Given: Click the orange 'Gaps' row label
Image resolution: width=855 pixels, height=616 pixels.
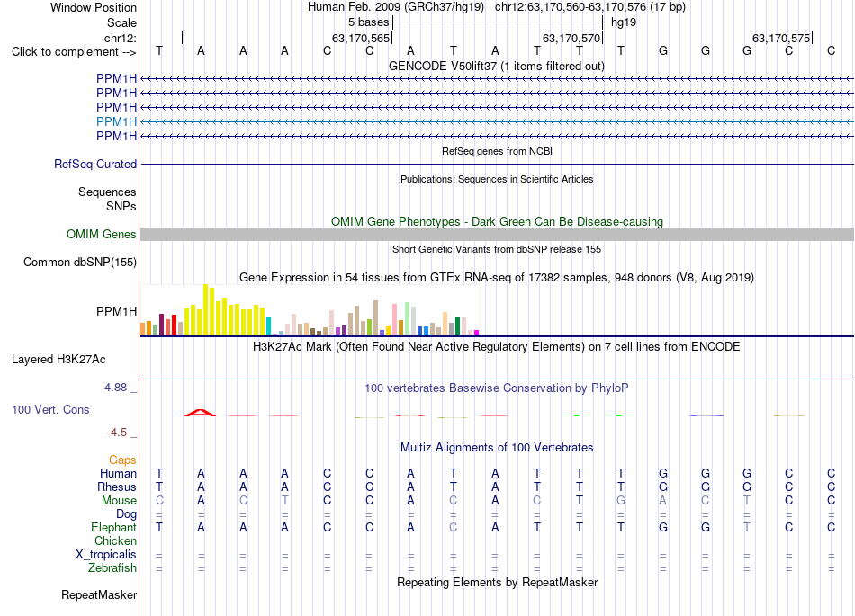Looking at the screenshot, I should tap(122, 460).
